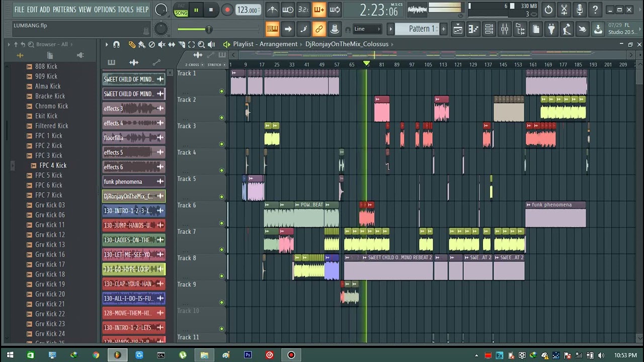Expand DjRonjayOnTheMix_Colossus breadcrumb arrow
644x362 pixels.
(392, 44)
